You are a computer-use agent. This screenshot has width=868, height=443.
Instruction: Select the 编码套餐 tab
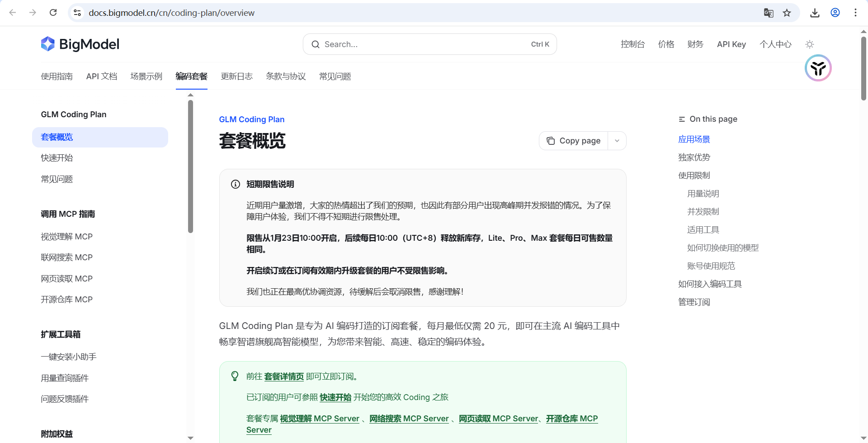192,76
